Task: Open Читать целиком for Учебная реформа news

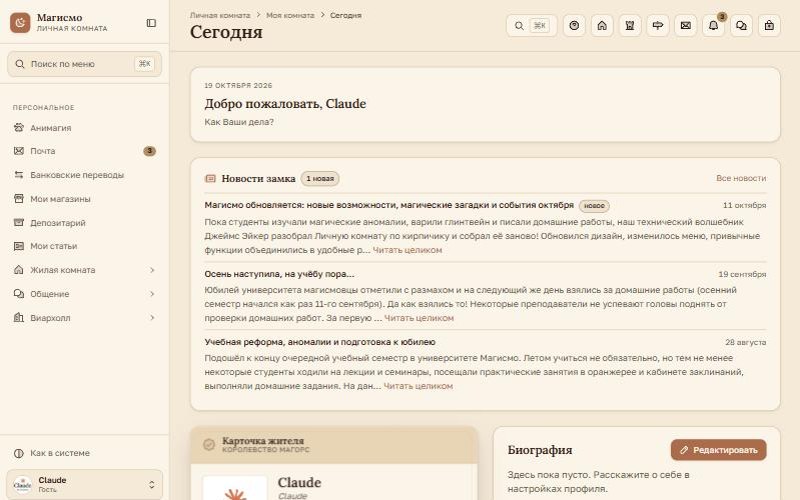Action: pyautogui.click(x=418, y=386)
